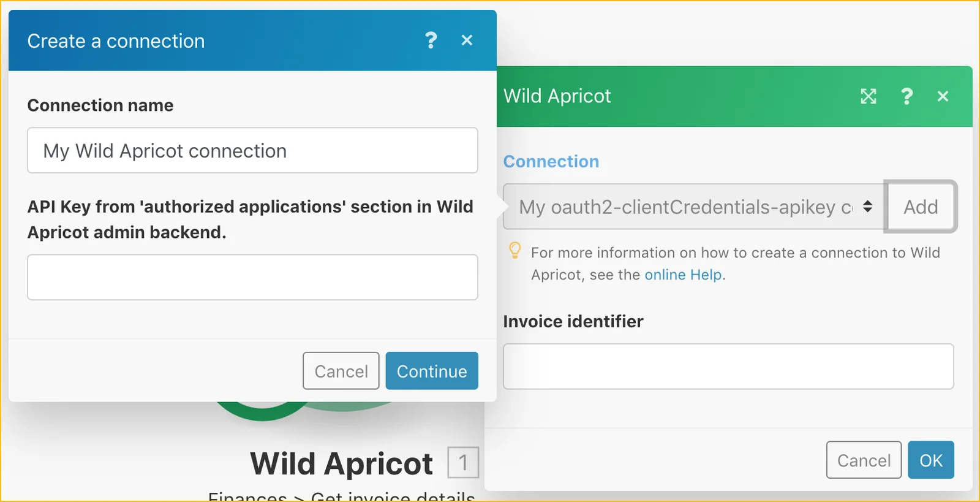Focus the API Key input field
Screen dimensions: 980x502
click(252, 277)
